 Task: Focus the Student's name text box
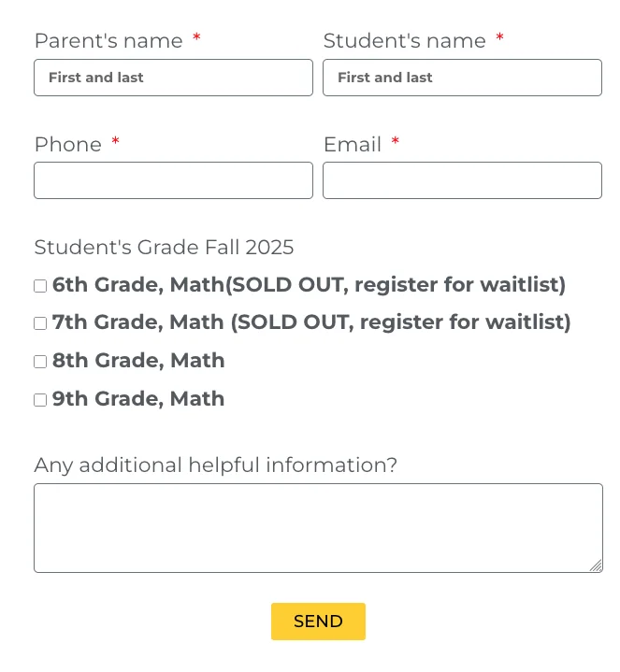pos(462,78)
